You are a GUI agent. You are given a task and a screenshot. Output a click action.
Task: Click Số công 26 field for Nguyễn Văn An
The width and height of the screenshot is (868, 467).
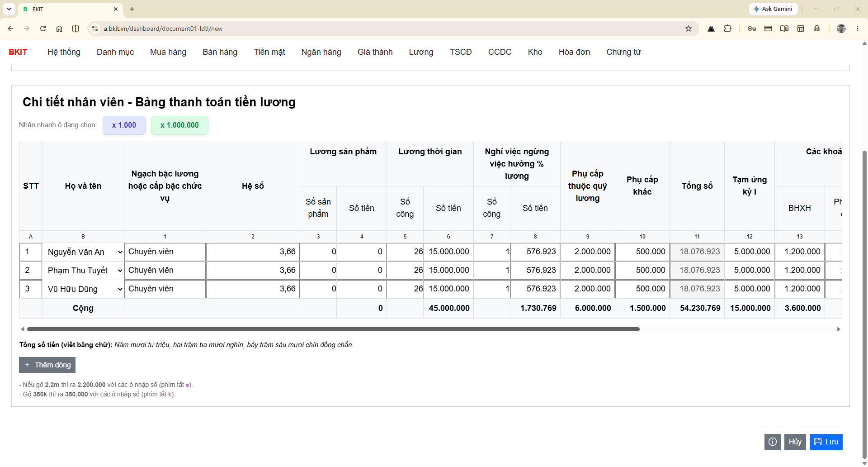[405, 252]
